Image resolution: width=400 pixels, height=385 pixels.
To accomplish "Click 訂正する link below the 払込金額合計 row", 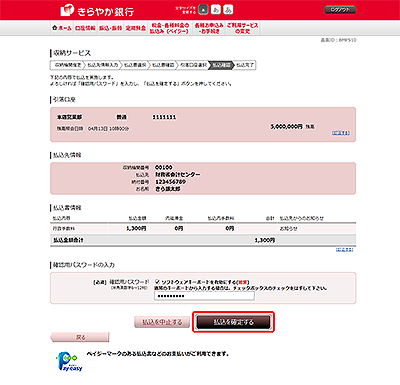I will (x=344, y=249).
